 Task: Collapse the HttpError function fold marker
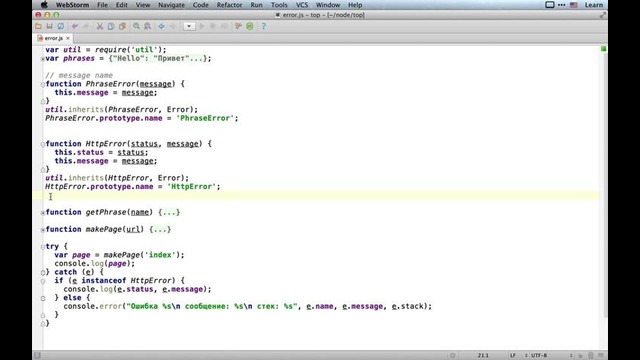coord(43,144)
